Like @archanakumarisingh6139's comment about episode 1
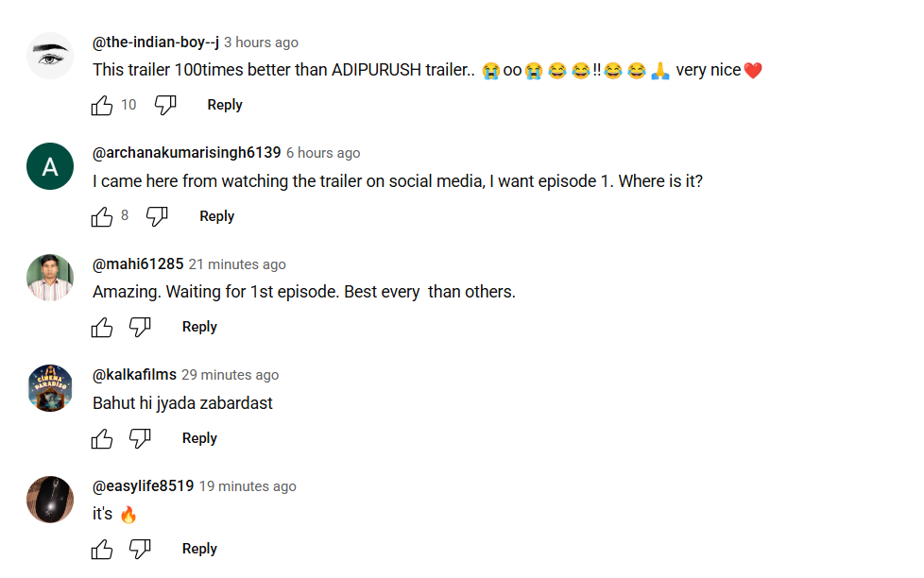This screenshot has height=578, width=924. pos(101,217)
